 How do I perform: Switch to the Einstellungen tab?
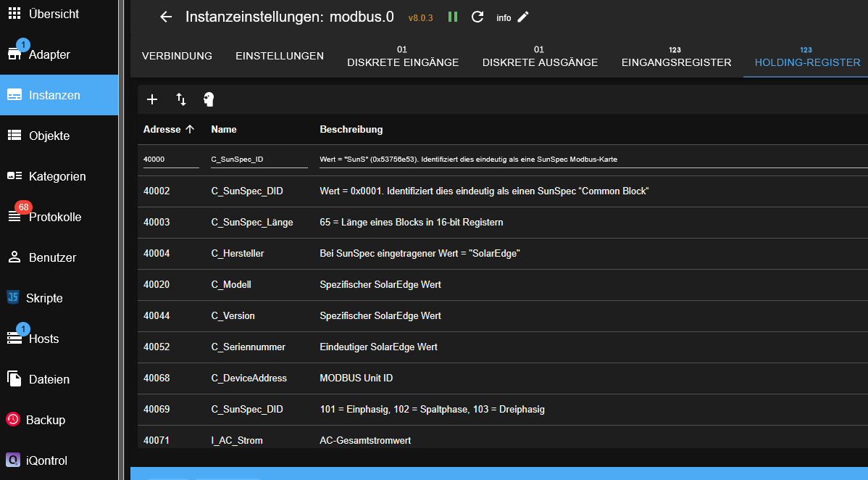280,56
